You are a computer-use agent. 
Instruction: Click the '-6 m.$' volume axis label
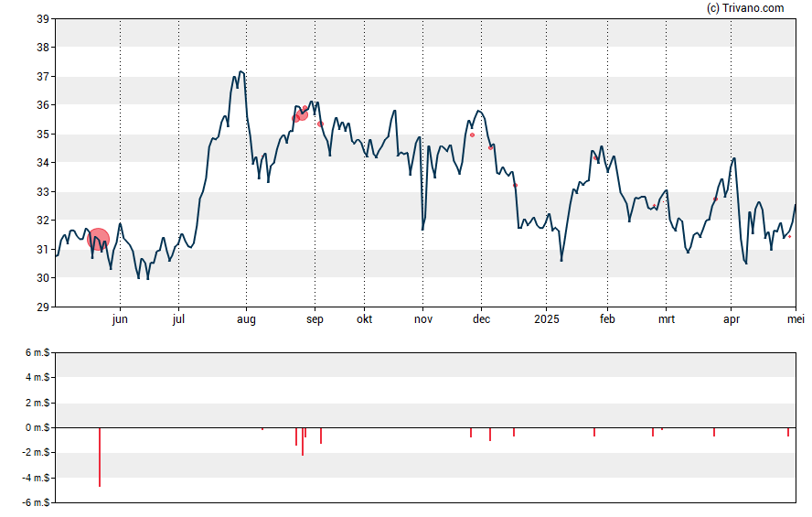pos(36,502)
